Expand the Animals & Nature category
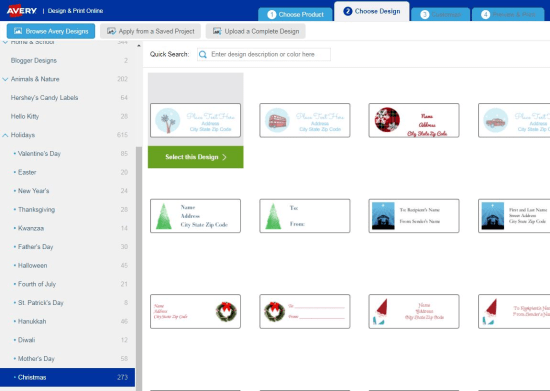 tap(5, 79)
